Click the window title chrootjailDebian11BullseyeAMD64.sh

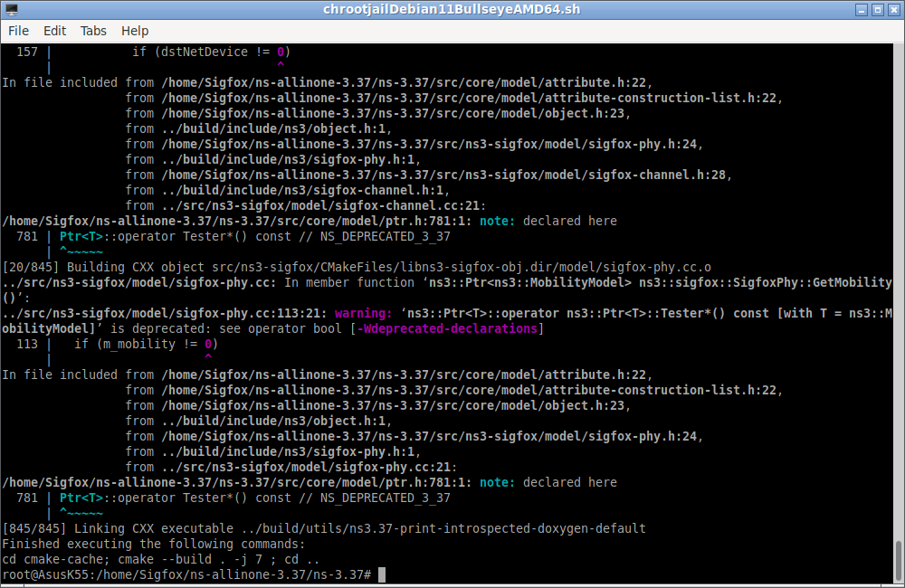click(x=452, y=10)
